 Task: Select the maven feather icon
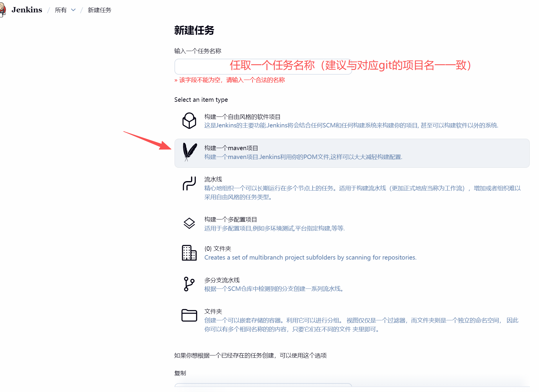[x=190, y=152]
